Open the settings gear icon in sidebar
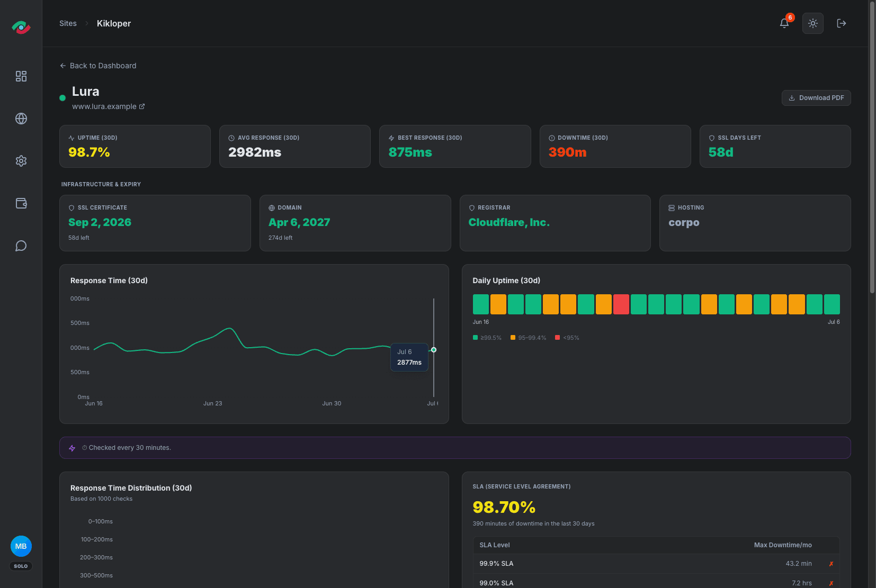This screenshot has width=876, height=588. [21, 161]
